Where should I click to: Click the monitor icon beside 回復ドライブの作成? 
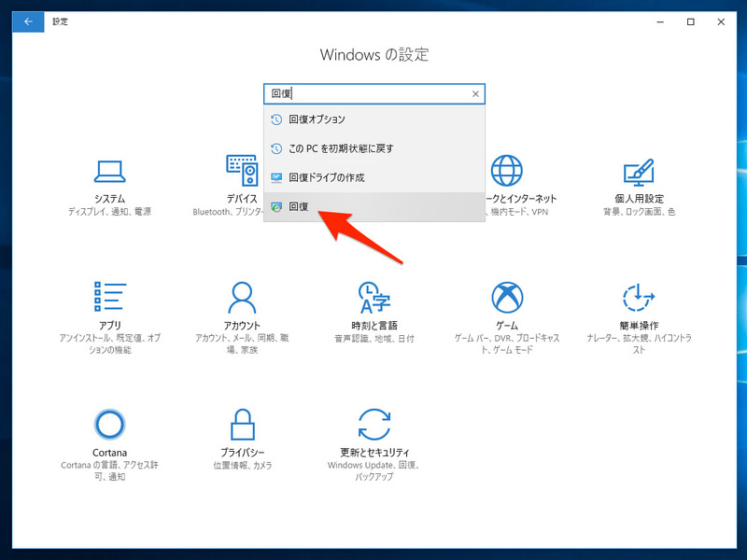[x=276, y=177]
